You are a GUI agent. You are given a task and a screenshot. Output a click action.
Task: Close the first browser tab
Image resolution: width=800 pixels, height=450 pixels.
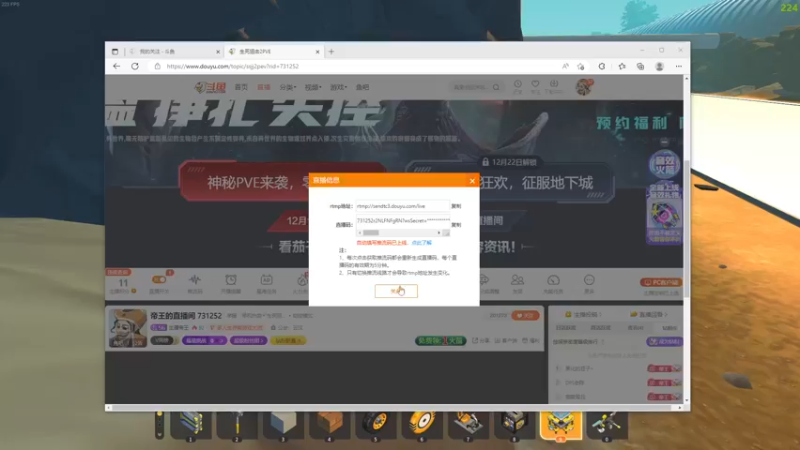(x=218, y=52)
